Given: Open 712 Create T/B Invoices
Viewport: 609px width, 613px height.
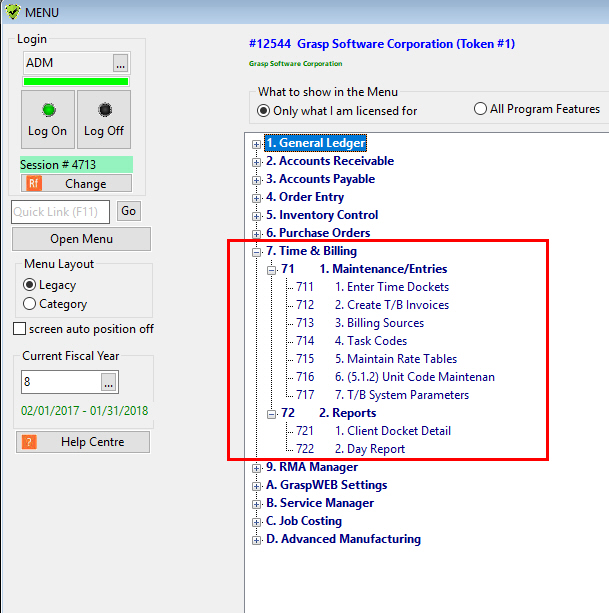Looking at the screenshot, I should (x=373, y=305).
